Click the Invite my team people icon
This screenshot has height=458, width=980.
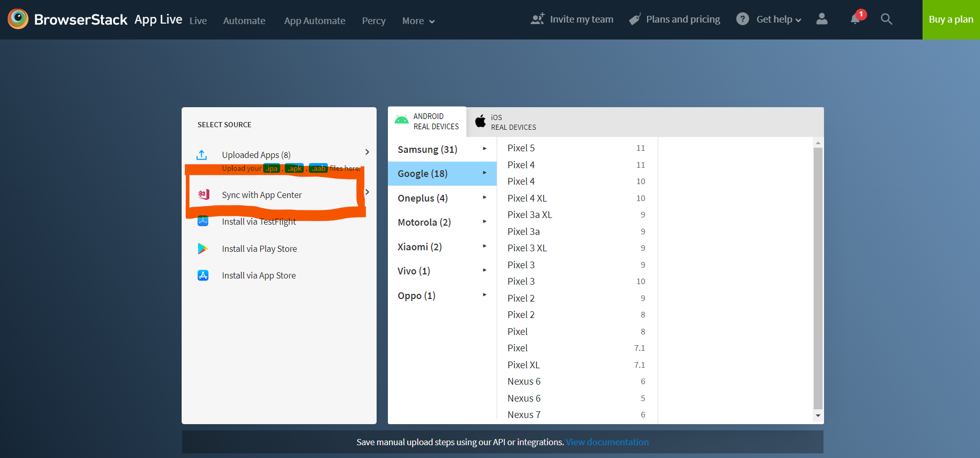click(538, 19)
